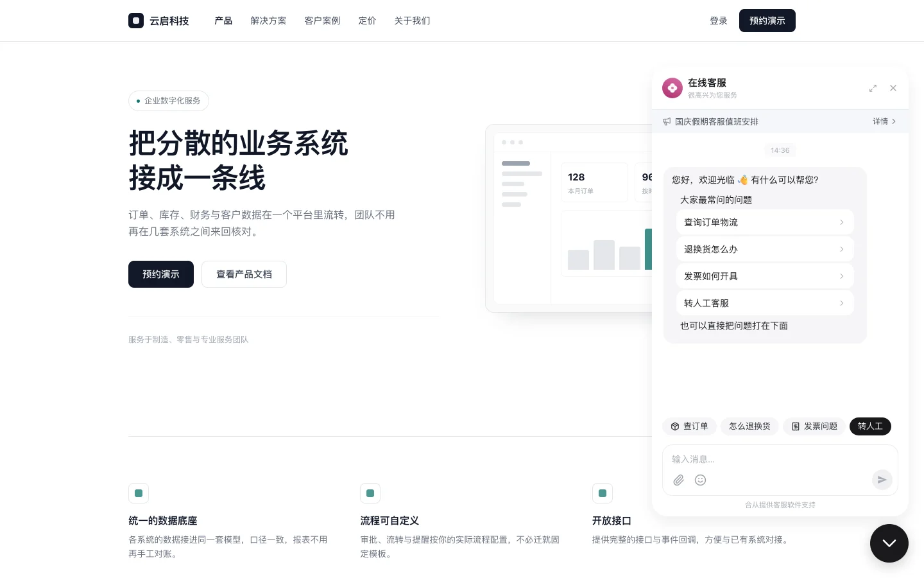Click the 国庆假期客服值班安排 notice text

pyautogui.click(x=717, y=121)
